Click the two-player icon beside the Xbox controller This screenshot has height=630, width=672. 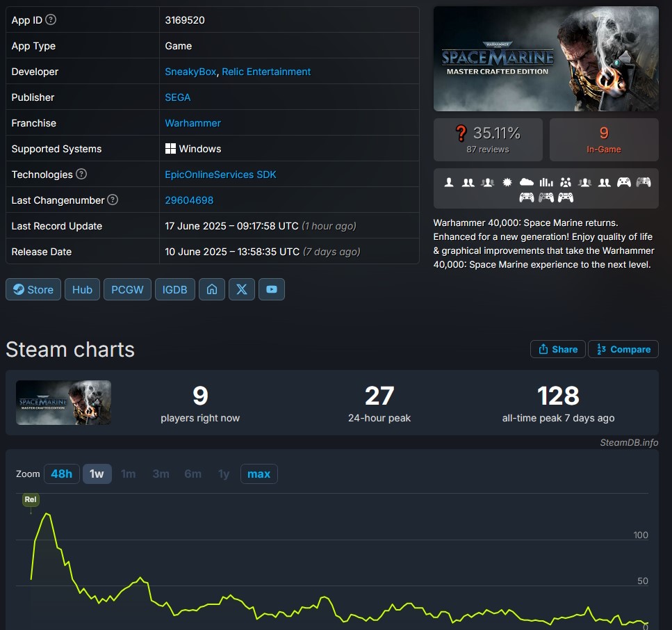point(605,182)
